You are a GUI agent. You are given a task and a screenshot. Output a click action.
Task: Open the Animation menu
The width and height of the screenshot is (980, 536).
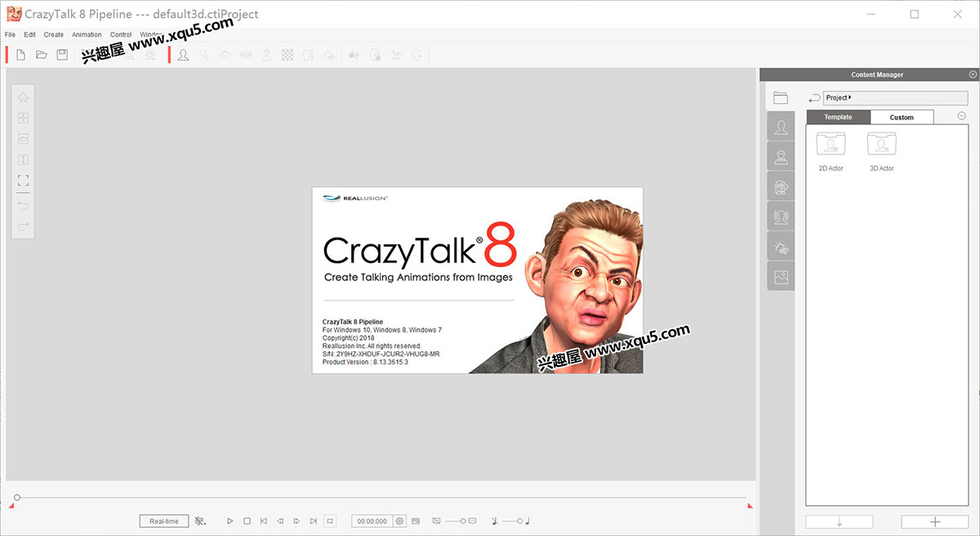[x=87, y=34]
